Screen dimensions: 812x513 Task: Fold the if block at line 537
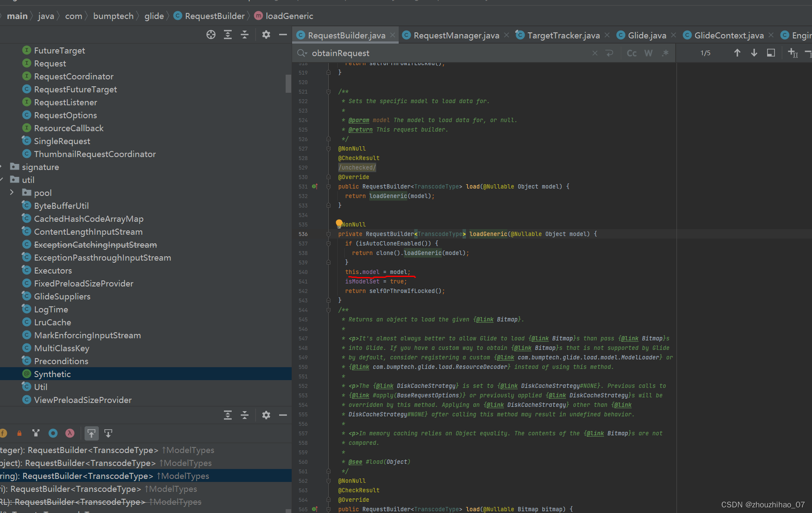[328, 244]
